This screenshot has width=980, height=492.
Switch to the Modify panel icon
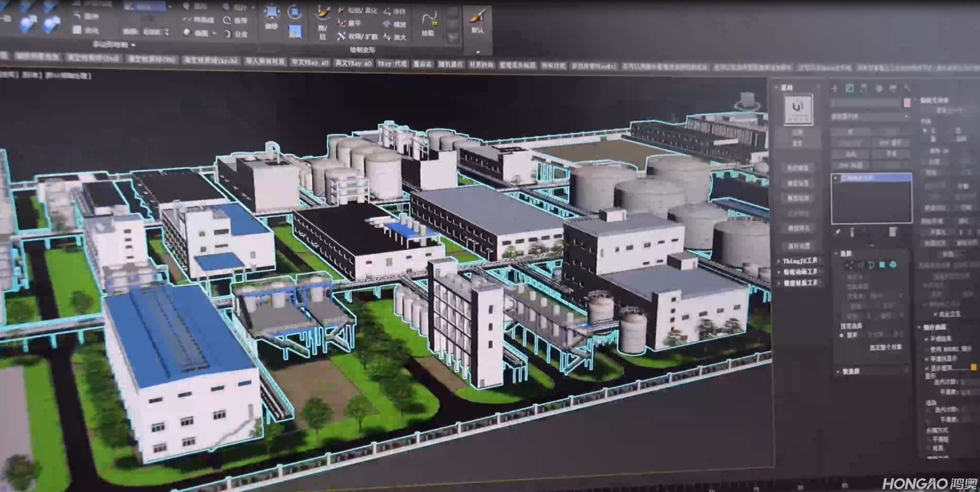[x=849, y=88]
